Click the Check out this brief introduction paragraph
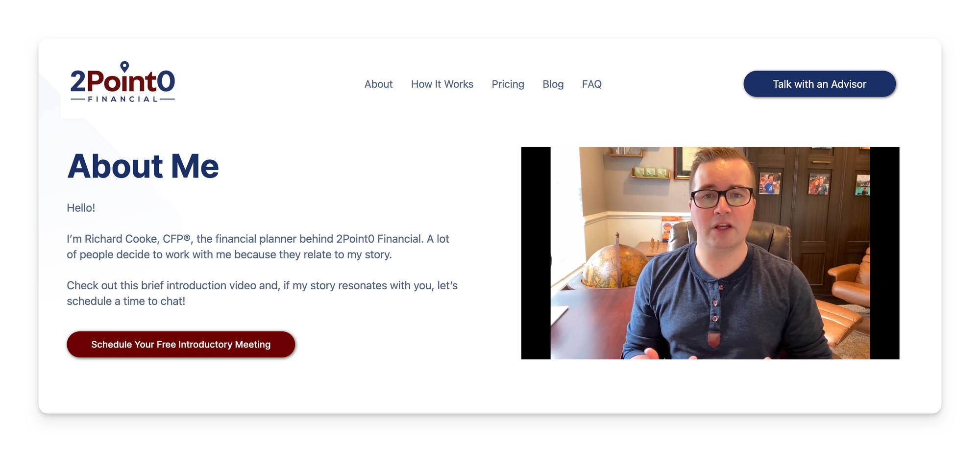 tap(262, 293)
